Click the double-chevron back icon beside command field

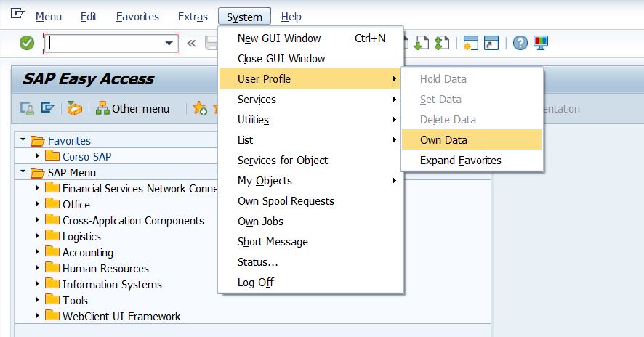point(191,43)
